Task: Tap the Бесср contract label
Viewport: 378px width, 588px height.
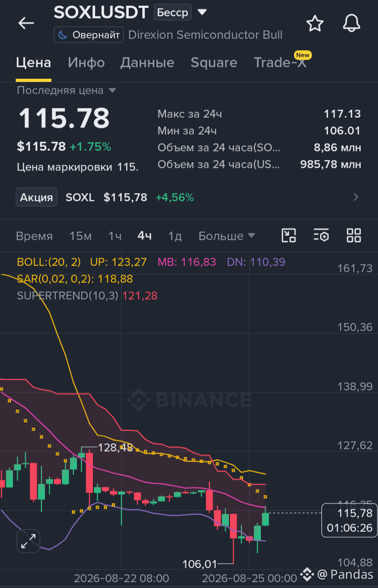Action: (x=173, y=13)
